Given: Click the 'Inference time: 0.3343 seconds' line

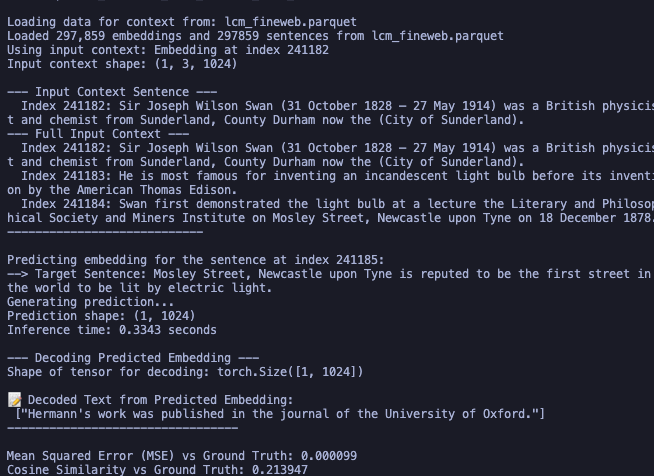Looking at the screenshot, I should tap(112, 330).
